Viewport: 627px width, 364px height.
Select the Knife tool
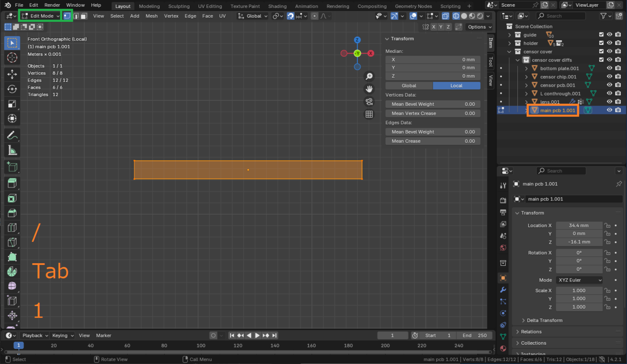11,242
